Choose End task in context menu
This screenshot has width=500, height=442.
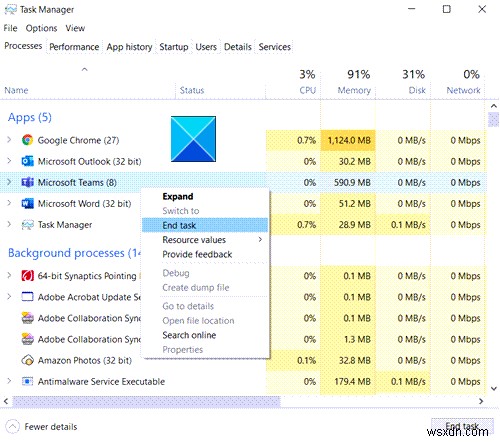pyautogui.click(x=205, y=225)
